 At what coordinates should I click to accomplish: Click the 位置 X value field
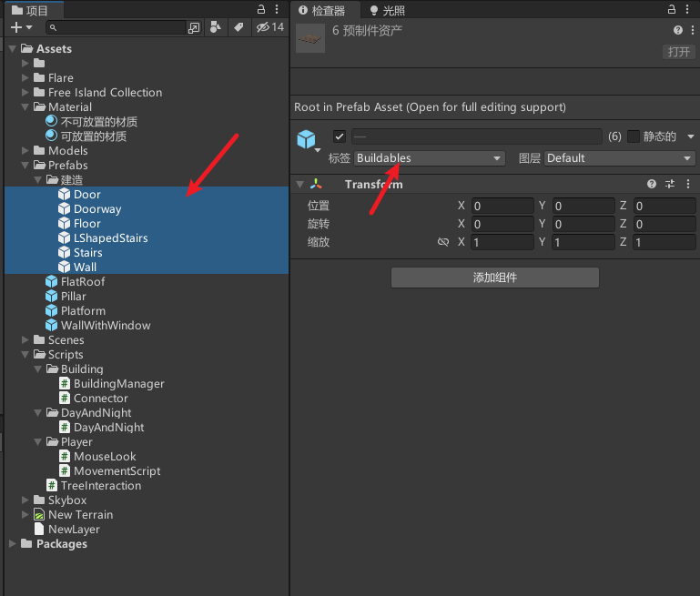click(502, 206)
